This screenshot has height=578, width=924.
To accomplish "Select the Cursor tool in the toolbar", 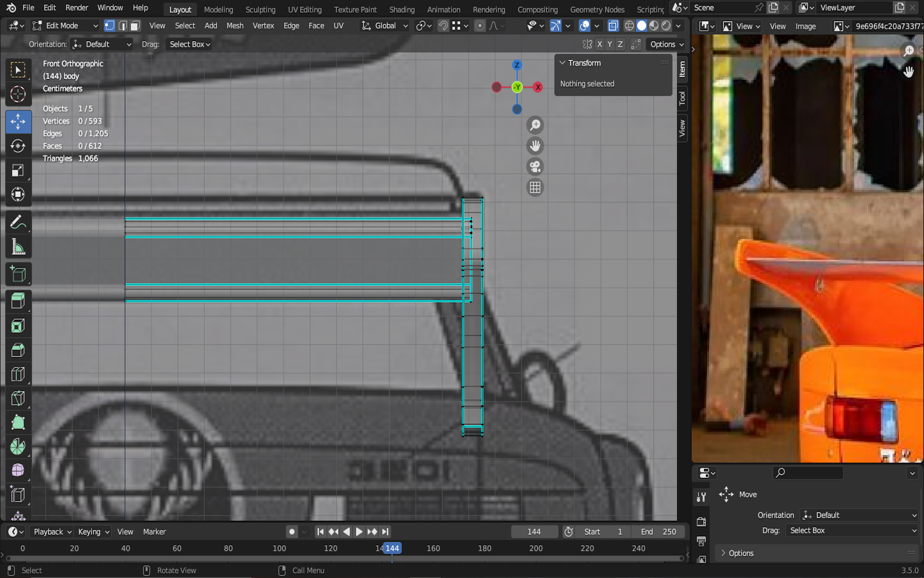I will click(18, 94).
